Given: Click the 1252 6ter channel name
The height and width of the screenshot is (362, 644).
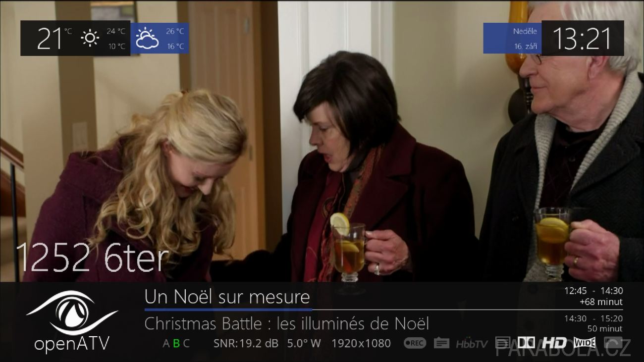Looking at the screenshot, I should (x=92, y=258).
